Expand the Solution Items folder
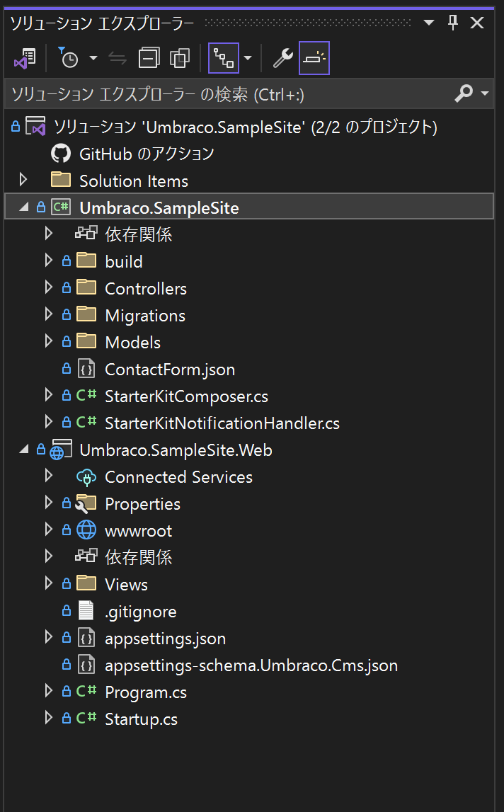The image size is (504, 812). pyautogui.click(x=23, y=180)
